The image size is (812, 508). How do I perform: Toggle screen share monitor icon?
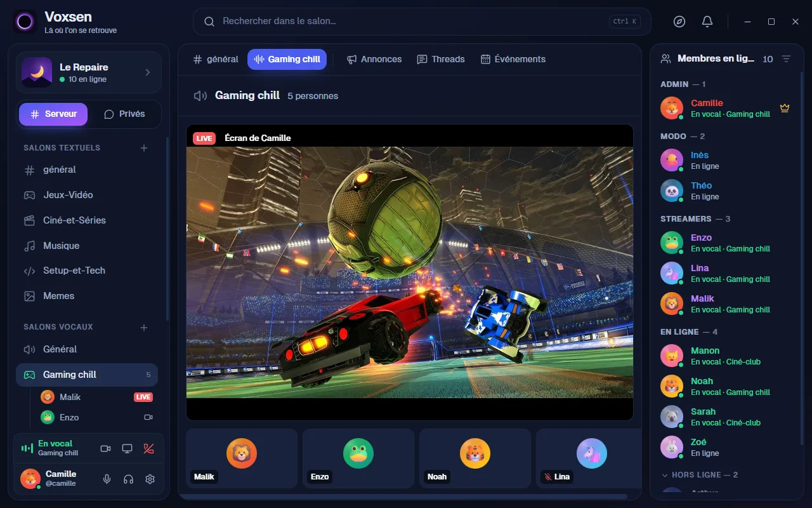127,449
